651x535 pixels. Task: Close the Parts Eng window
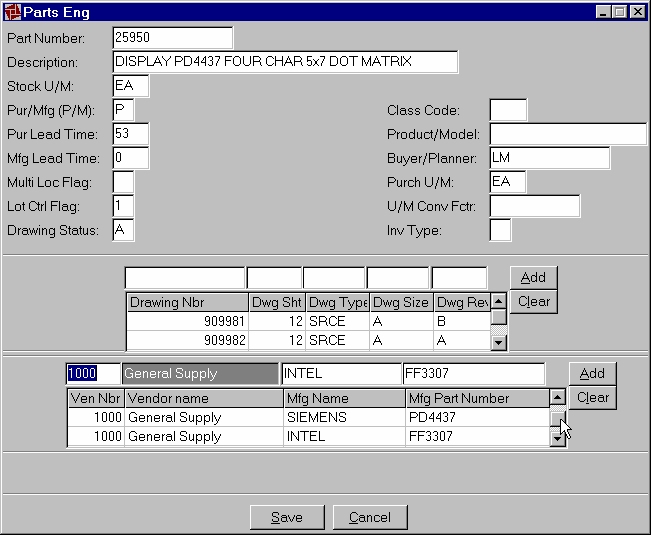(637, 12)
